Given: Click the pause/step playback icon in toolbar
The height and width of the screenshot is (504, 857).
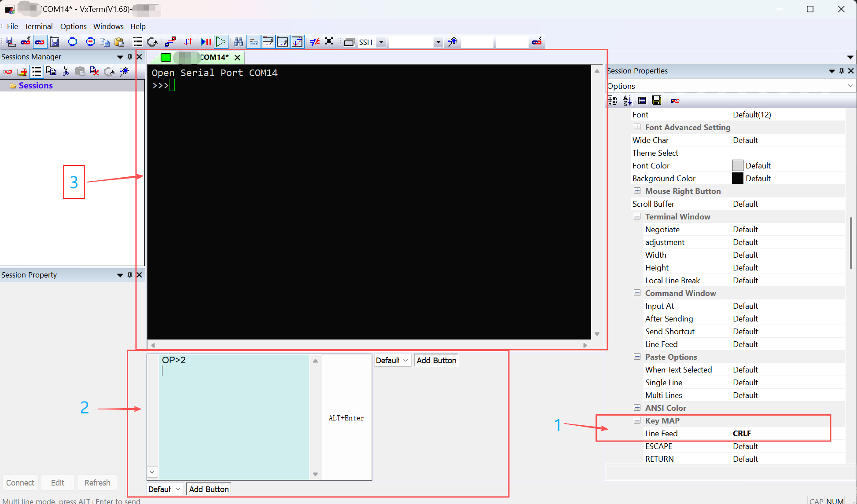Looking at the screenshot, I should tap(206, 42).
